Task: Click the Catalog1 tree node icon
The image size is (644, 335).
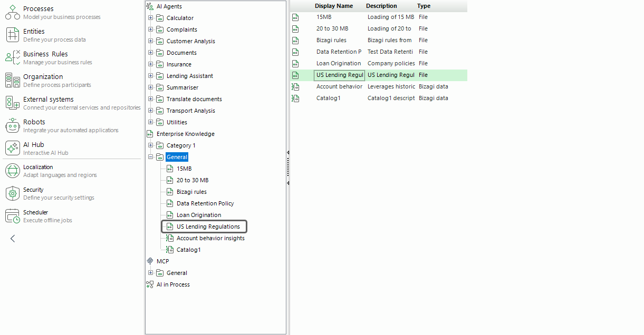Action: (170, 250)
